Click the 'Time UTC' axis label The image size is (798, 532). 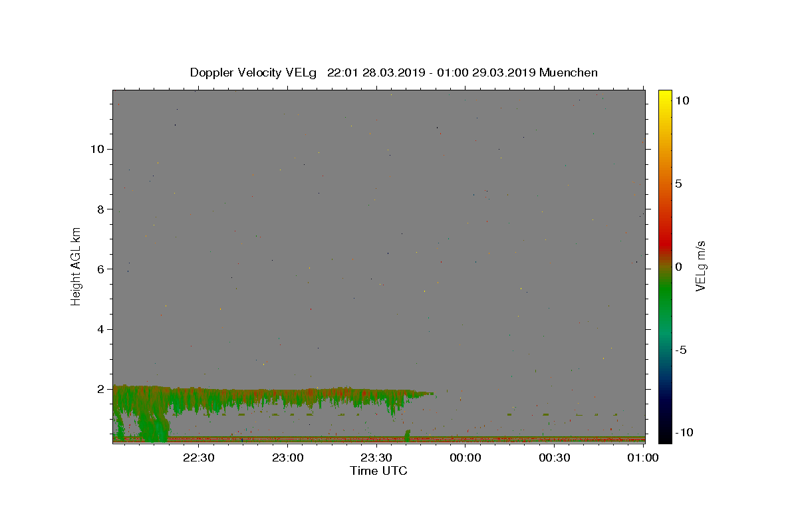[378, 471]
